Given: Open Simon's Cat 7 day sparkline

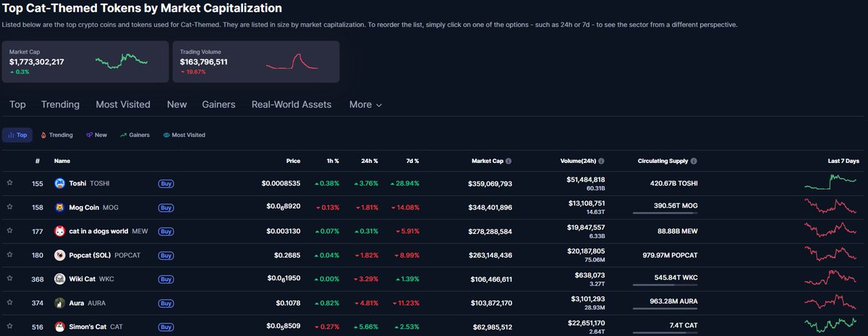Looking at the screenshot, I should point(831,325).
